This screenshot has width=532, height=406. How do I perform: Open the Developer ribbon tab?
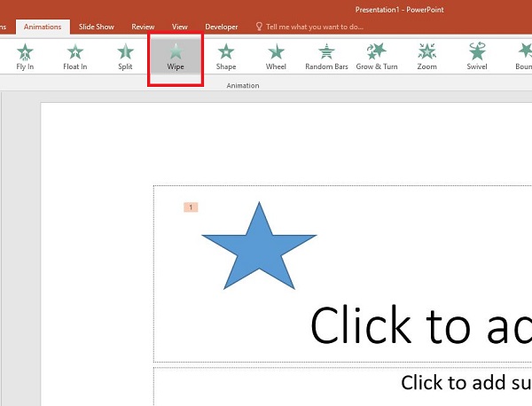pos(221,27)
